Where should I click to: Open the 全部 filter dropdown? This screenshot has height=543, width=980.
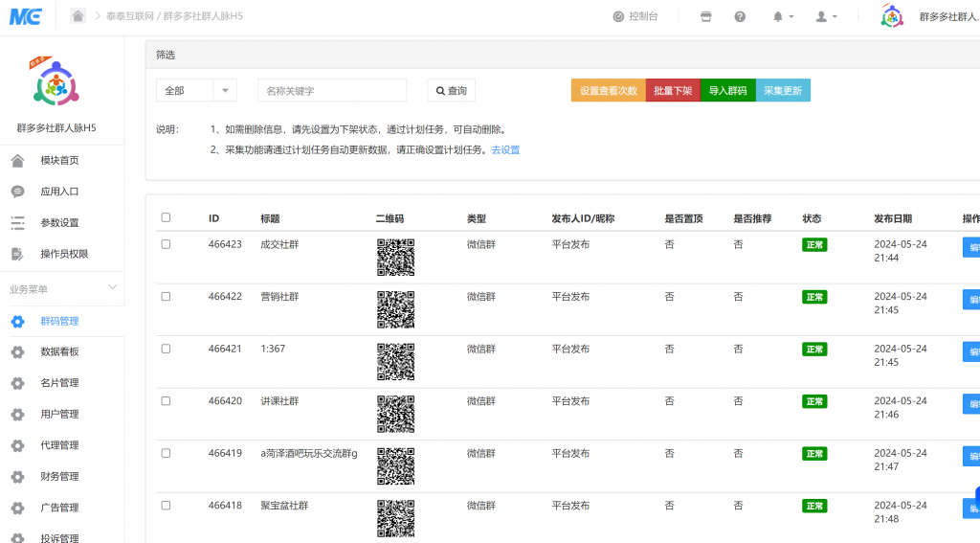(196, 91)
